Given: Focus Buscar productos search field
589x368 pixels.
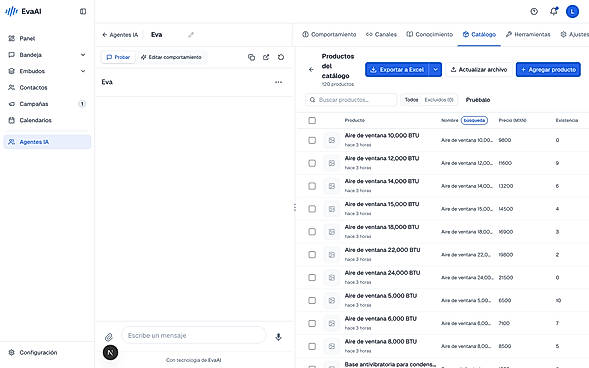Looking at the screenshot, I should click(x=350, y=100).
